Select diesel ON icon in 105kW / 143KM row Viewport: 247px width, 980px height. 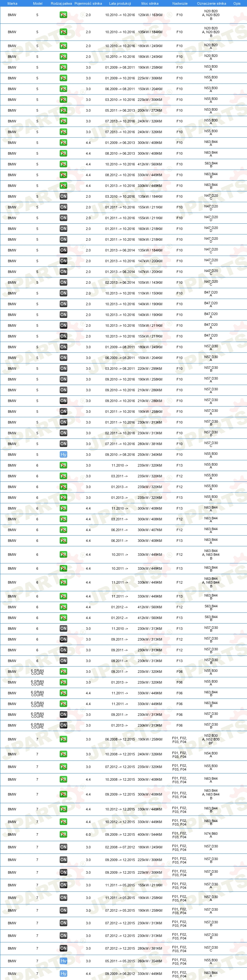[x=63, y=282]
